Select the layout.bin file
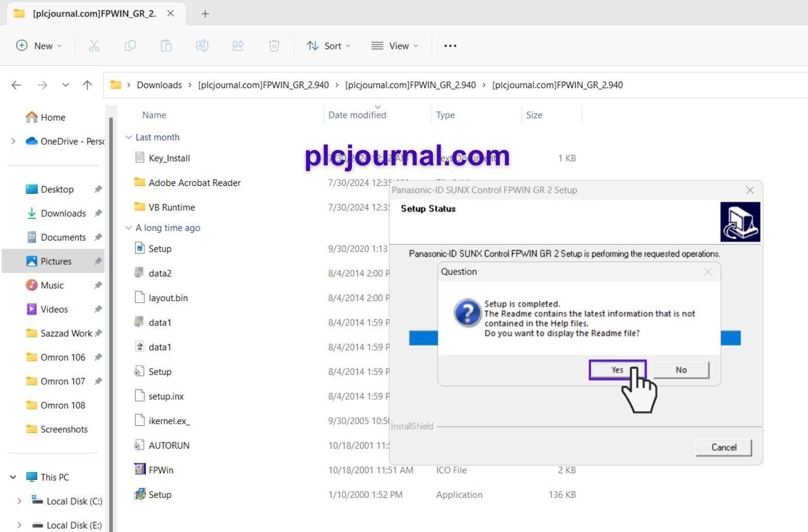Screen dimensions: 808x532 (161, 298)
